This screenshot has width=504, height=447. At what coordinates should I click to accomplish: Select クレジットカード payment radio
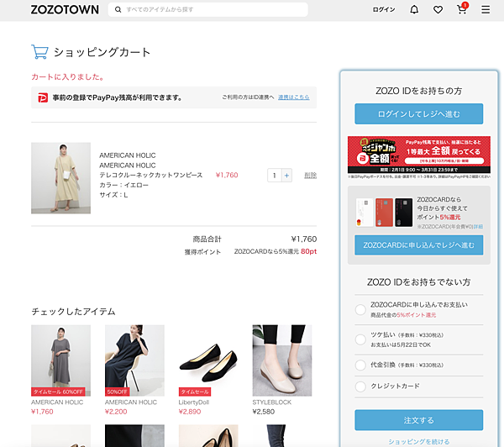[x=360, y=387]
